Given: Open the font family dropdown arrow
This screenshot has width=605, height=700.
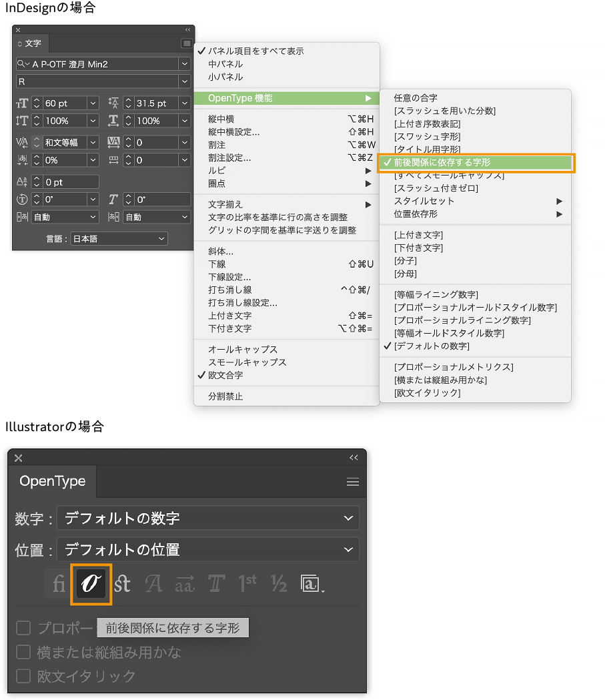Looking at the screenshot, I should coord(185,64).
